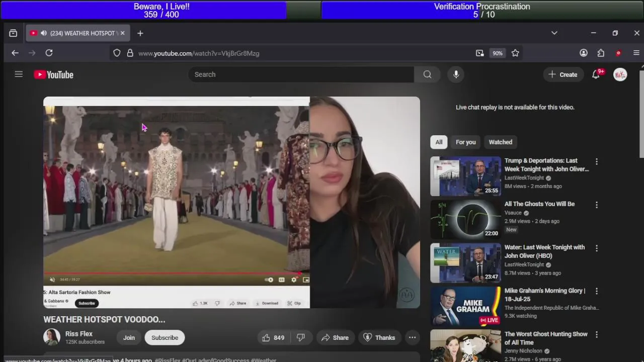Open the Firefox extensions puzzle icon
The height and width of the screenshot is (362, 644).
601,53
